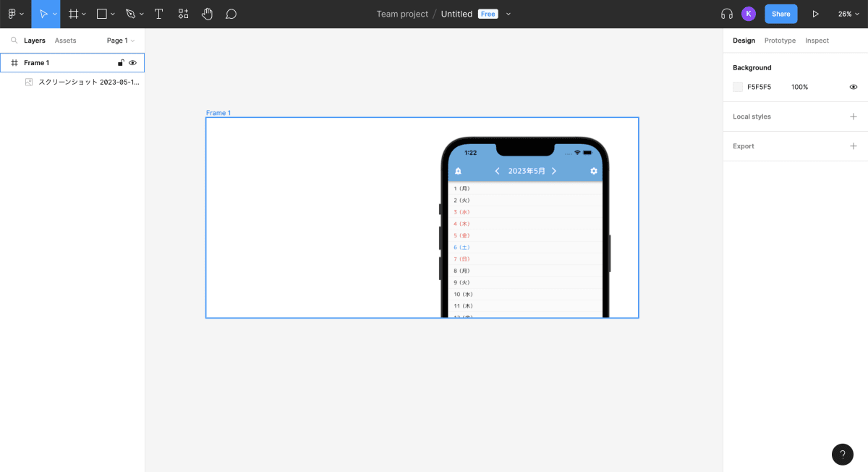Start an audio conversation with headphones icon
Image resolution: width=868 pixels, height=472 pixels.
click(x=727, y=14)
